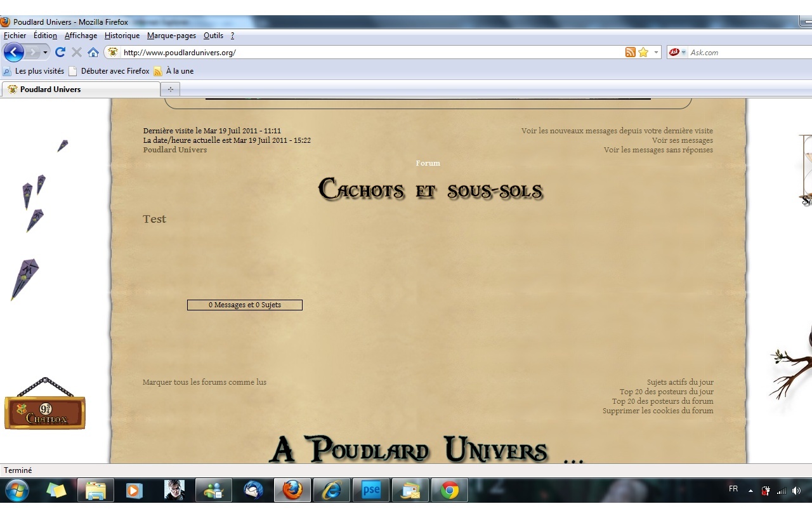Open Thunderbird mail from the taskbar
Image resolution: width=812 pixels, height=525 pixels.
click(x=253, y=490)
